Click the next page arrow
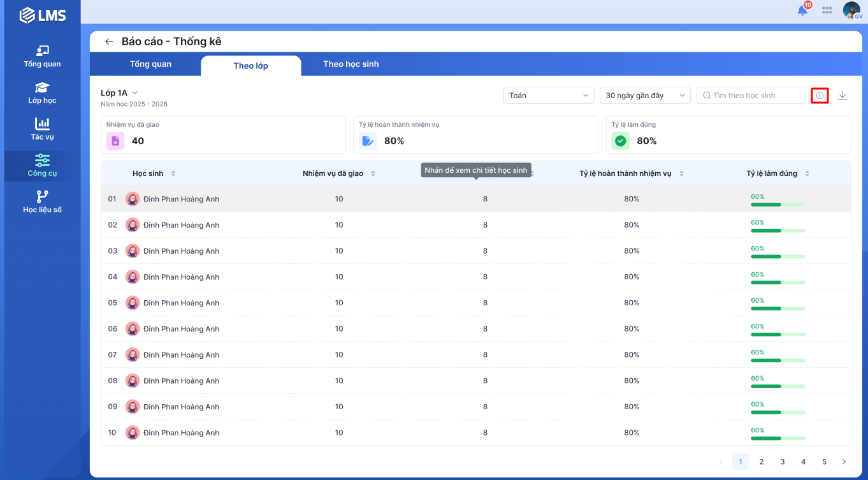This screenshot has height=480, width=868. pos(844,462)
